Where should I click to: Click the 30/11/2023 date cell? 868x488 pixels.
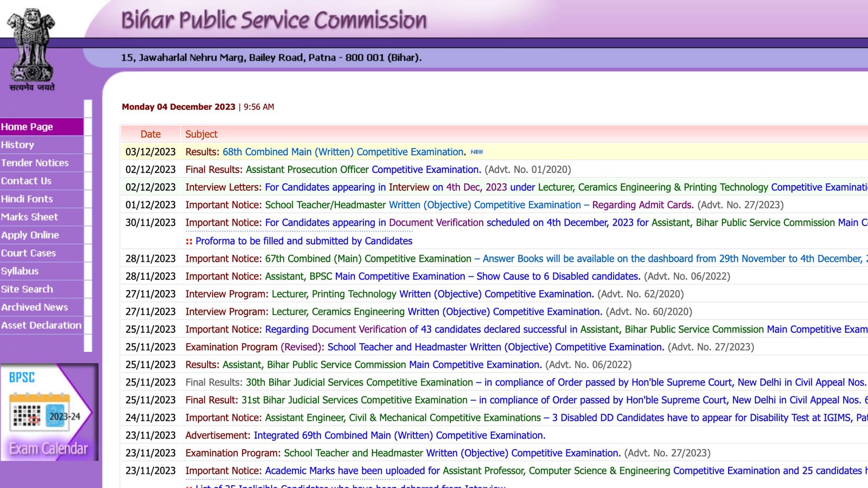pyautogui.click(x=151, y=222)
